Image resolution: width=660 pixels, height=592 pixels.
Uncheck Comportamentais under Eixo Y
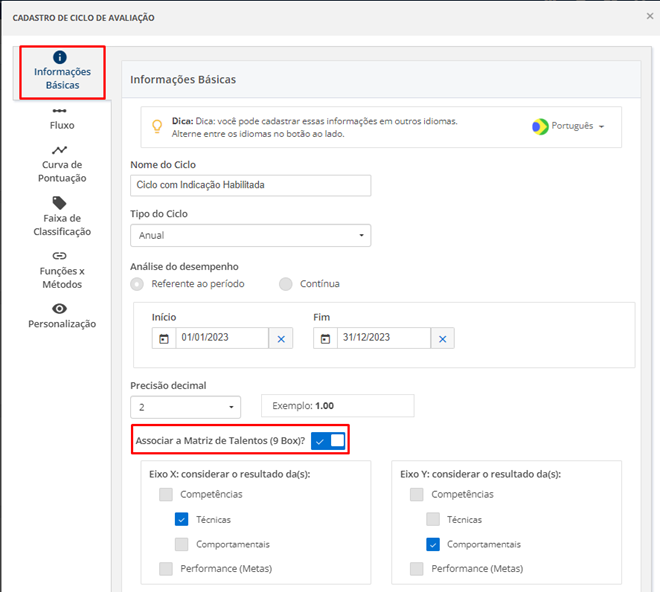[x=433, y=544]
